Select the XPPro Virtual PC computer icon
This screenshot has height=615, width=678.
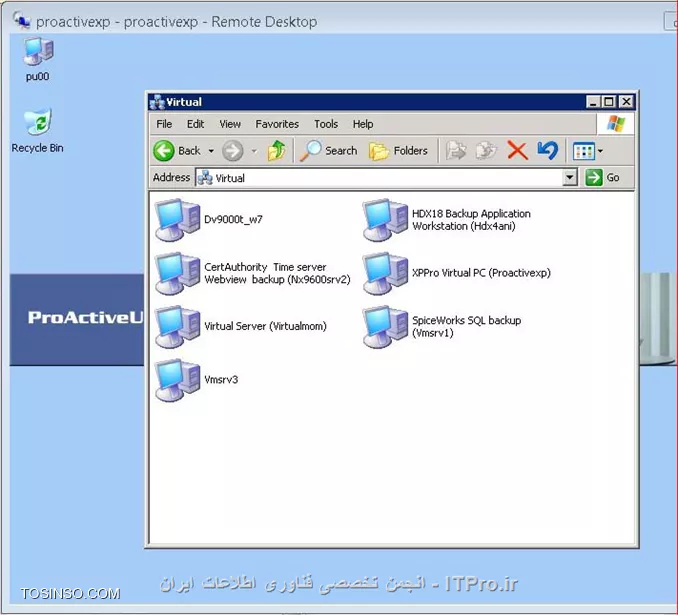click(385, 273)
